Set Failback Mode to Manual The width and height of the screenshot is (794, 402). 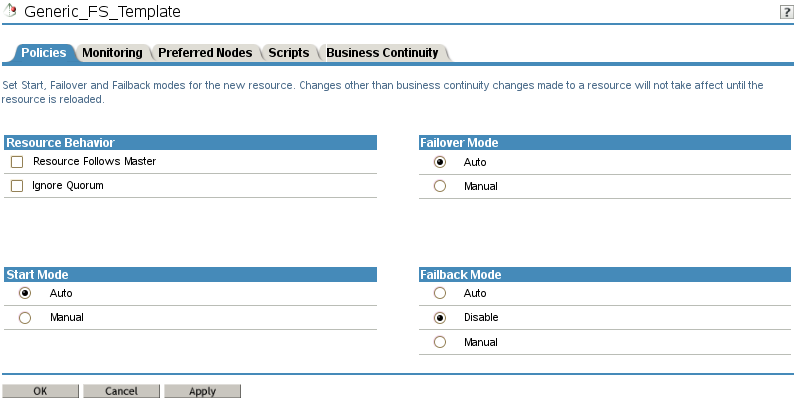pos(440,342)
